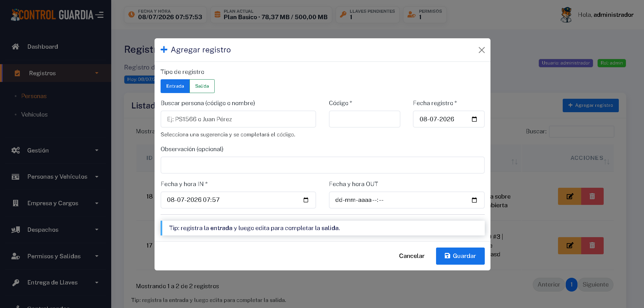Expand the Gestión sidebar menu
This screenshot has width=644, height=308.
tap(55, 150)
